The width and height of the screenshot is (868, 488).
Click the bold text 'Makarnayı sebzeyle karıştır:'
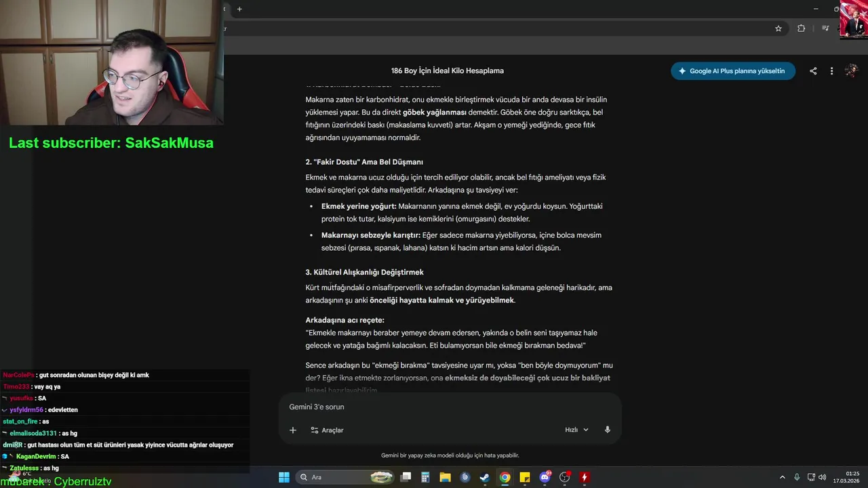pyautogui.click(x=371, y=235)
